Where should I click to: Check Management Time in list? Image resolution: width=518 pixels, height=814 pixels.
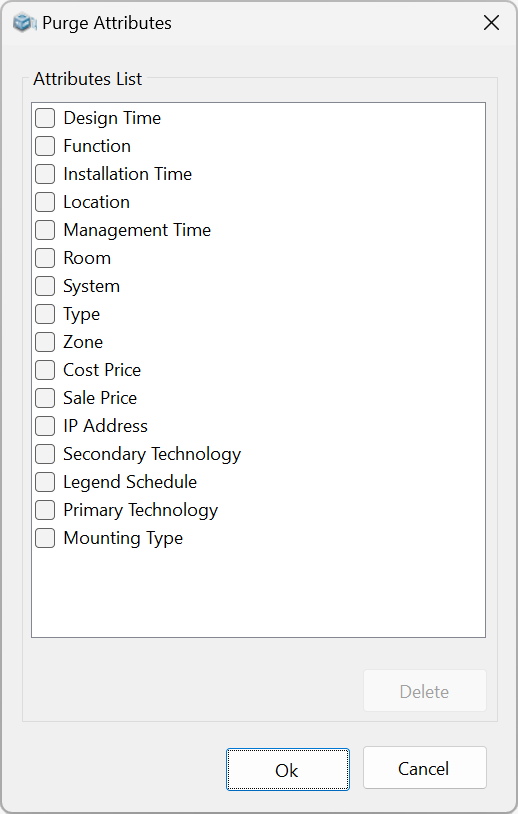point(45,230)
